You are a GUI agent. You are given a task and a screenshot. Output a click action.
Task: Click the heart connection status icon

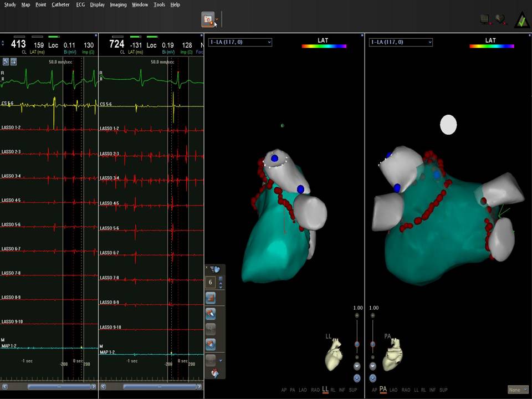coord(500,19)
